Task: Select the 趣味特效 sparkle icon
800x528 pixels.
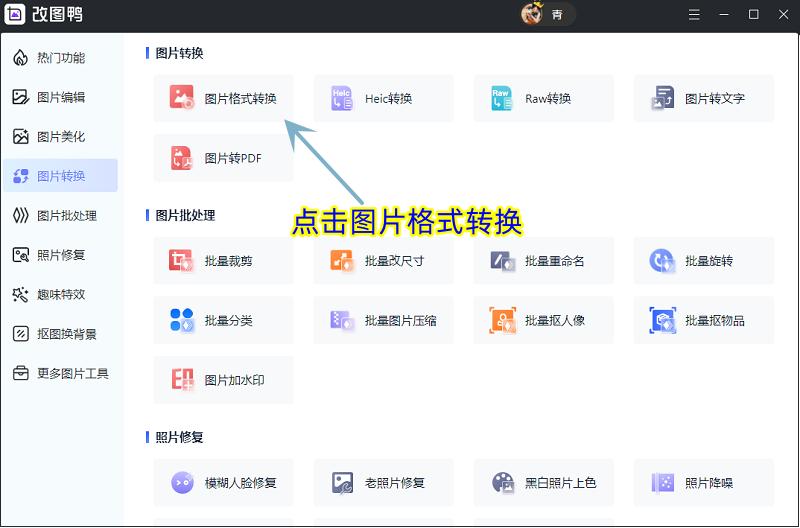Action: (20, 294)
